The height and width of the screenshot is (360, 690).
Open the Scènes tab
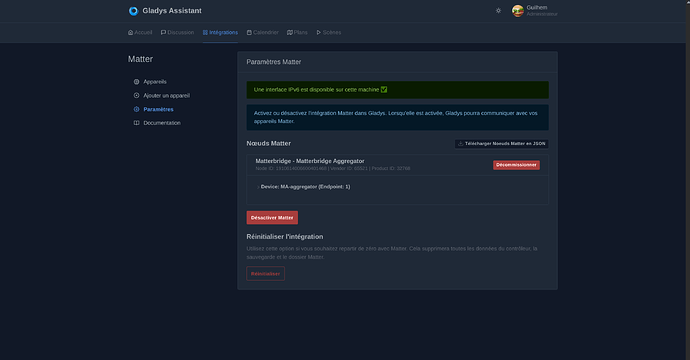click(329, 33)
